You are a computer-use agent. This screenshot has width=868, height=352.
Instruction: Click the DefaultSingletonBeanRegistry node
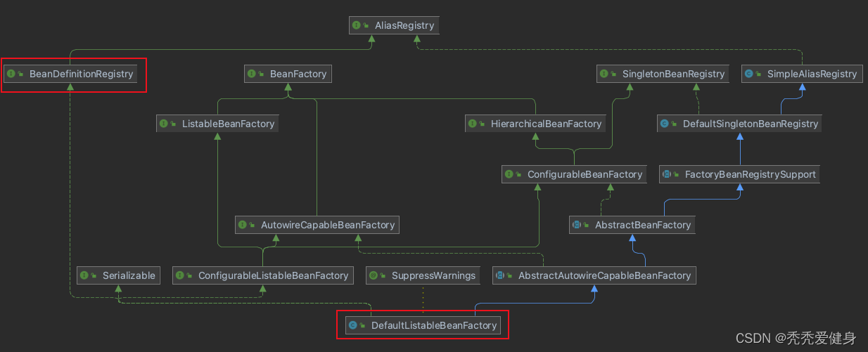pyautogui.click(x=740, y=124)
